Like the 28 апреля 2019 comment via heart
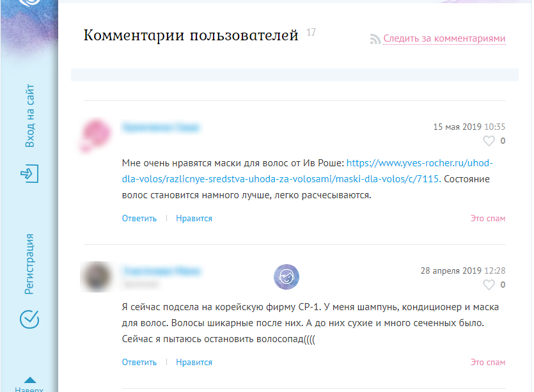This screenshot has width=534, height=392. tap(489, 285)
